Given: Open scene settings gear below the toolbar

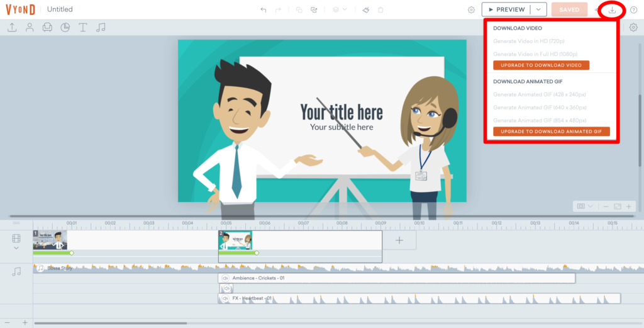Looking at the screenshot, I should point(633,28).
